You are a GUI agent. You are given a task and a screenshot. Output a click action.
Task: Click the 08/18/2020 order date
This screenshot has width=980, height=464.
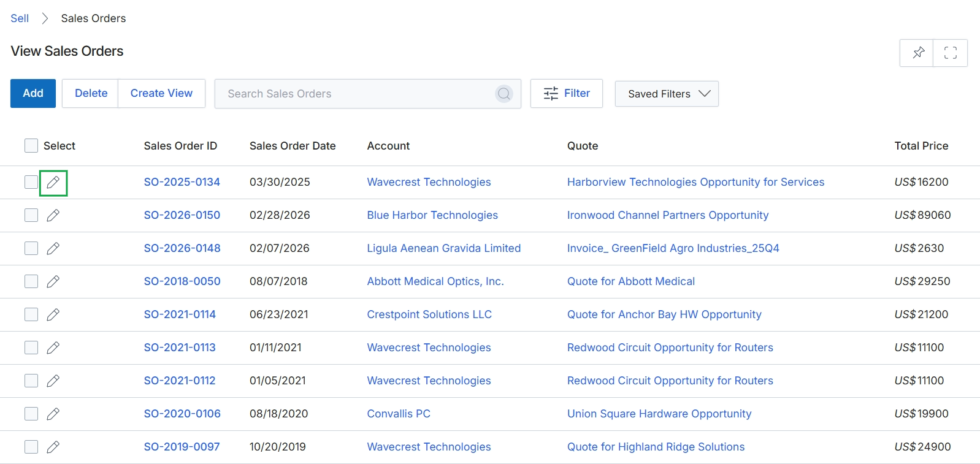[x=279, y=414]
